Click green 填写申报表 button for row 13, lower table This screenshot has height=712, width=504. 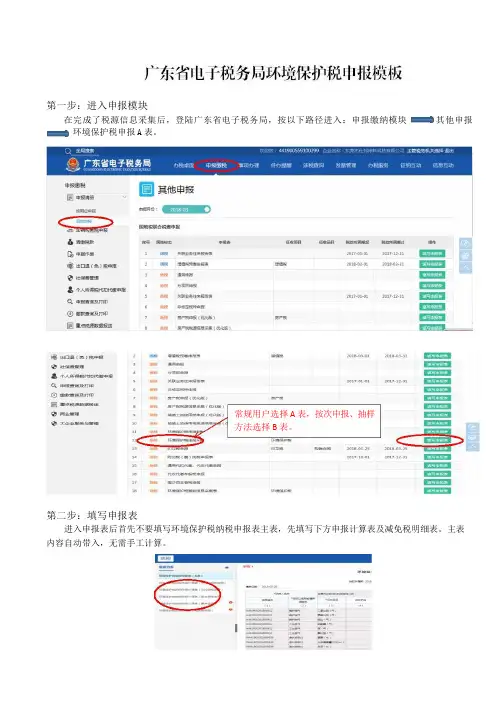[x=437, y=448]
